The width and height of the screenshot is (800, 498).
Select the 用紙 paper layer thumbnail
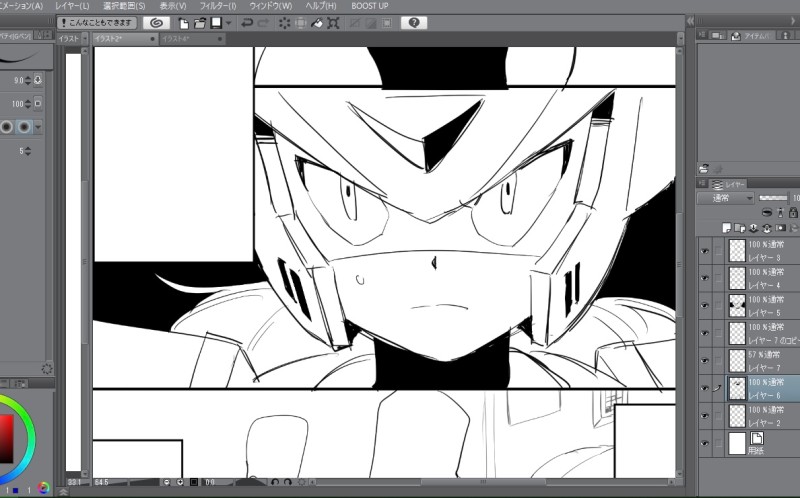tap(737, 443)
